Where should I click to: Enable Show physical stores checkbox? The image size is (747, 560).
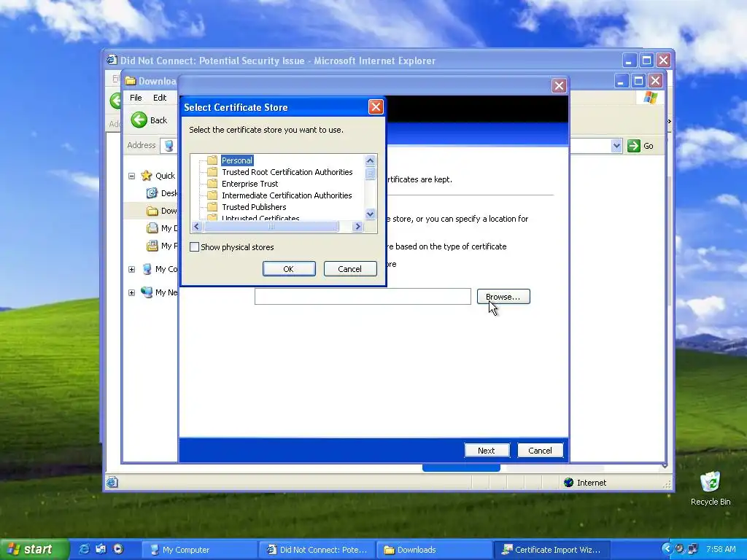coord(194,247)
